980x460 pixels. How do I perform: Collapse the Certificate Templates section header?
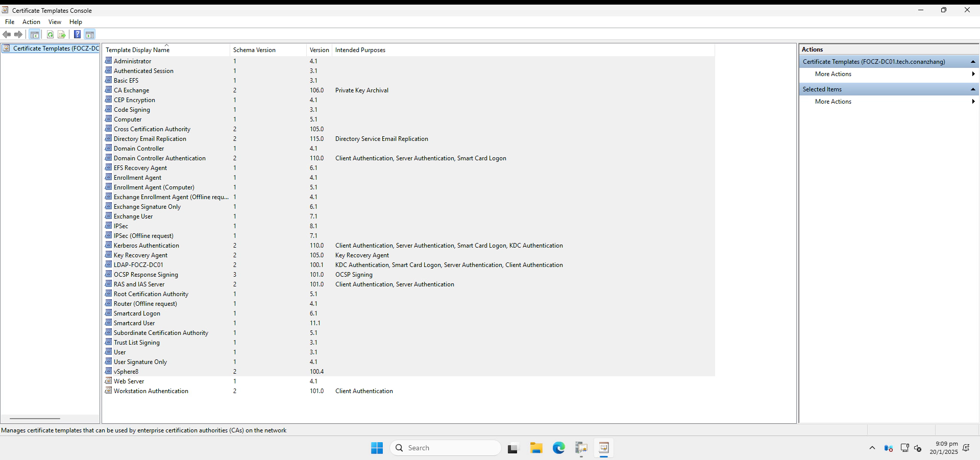(973, 61)
